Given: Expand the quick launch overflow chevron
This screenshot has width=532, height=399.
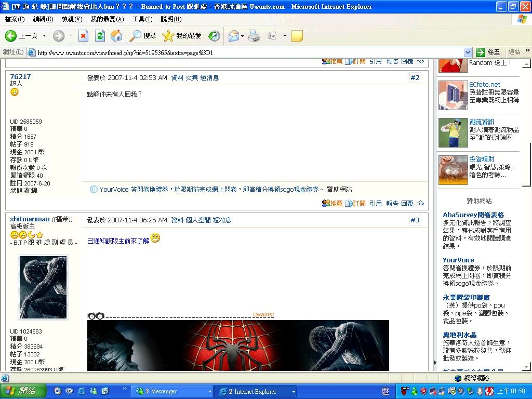Looking at the screenshot, I should click(x=124, y=389).
